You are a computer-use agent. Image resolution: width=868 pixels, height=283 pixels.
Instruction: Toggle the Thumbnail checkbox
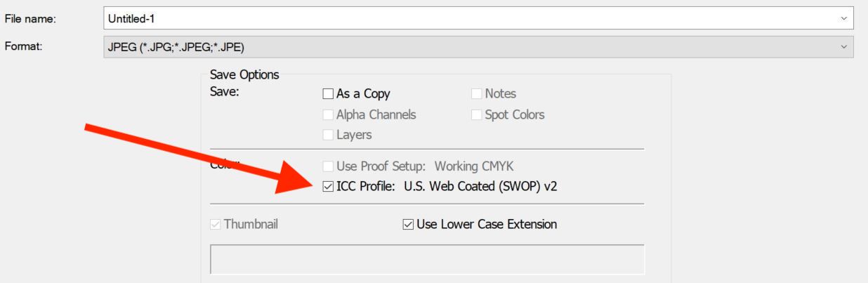[215, 225]
